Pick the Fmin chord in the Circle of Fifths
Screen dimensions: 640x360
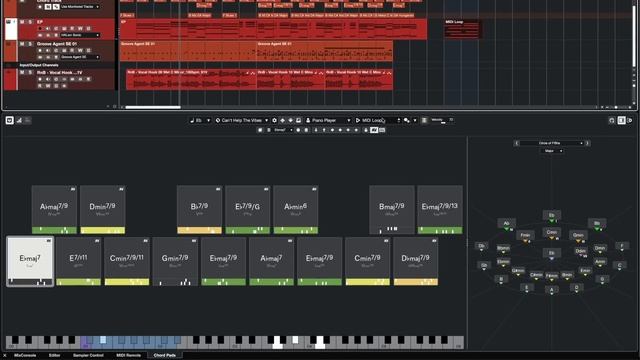click(525, 236)
